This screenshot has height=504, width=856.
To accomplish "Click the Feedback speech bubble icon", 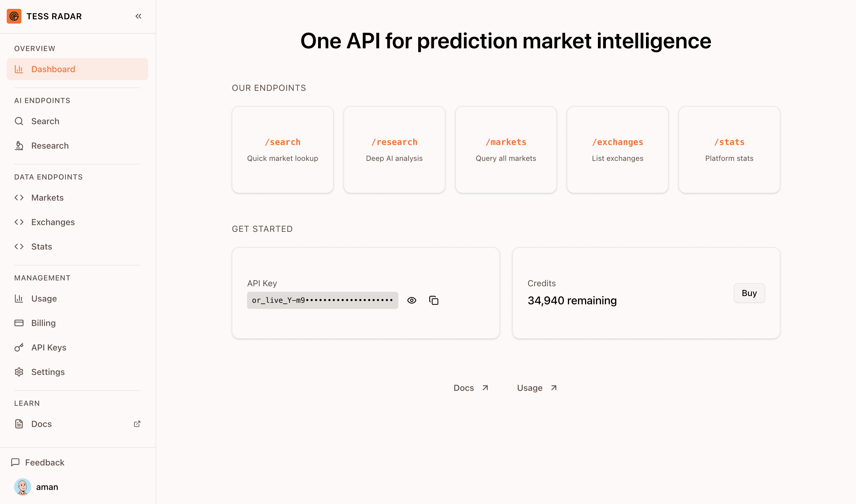I will (x=15, y=462).
